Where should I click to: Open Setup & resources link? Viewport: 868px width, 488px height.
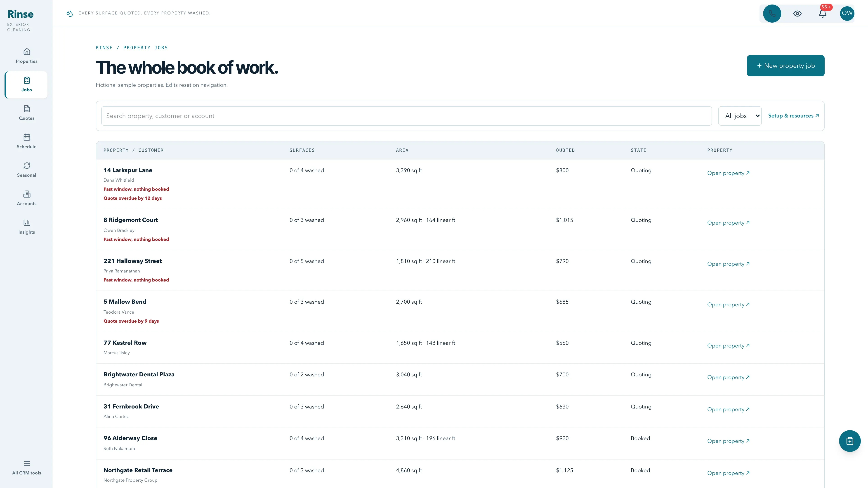pos(793,116)
